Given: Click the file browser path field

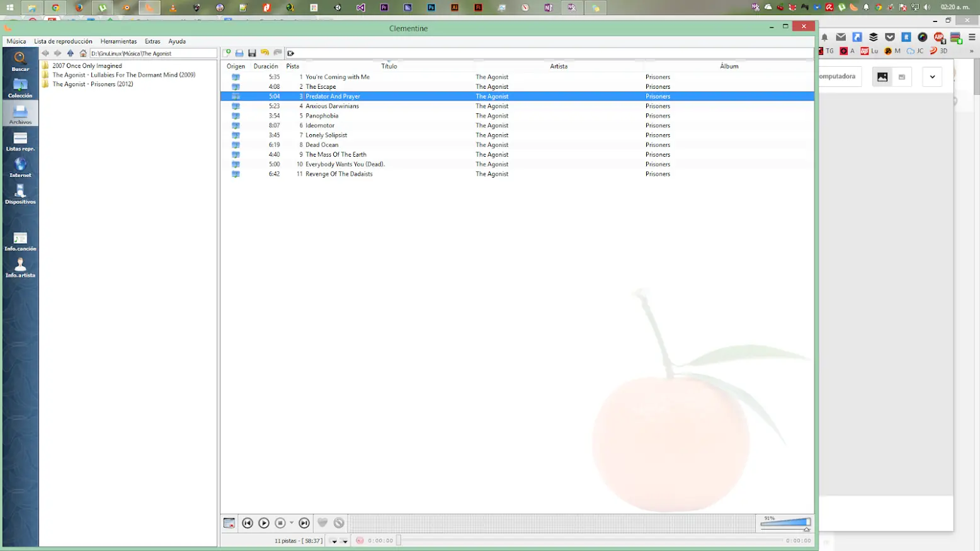Looking at the screenshot, I should (153, 54).
